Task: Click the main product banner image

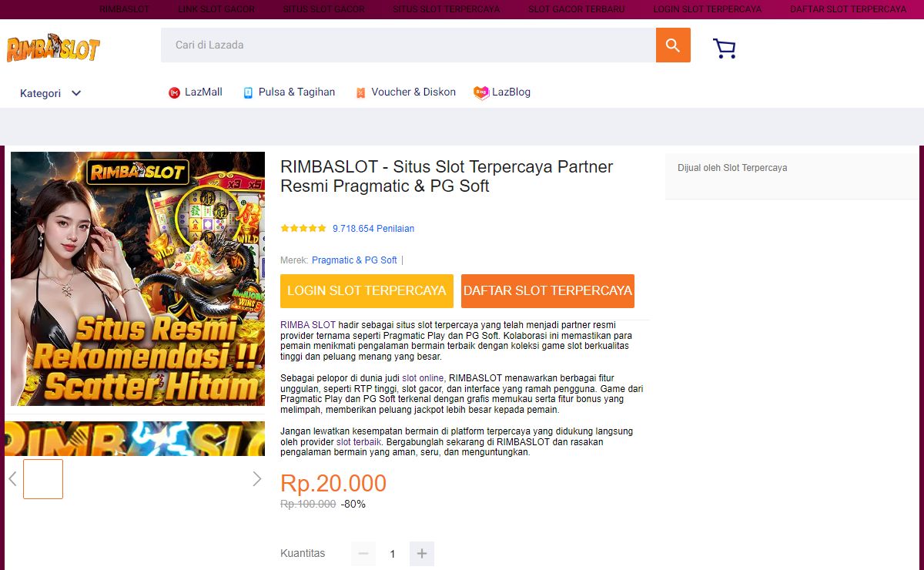Action: (x=138, y=279)
